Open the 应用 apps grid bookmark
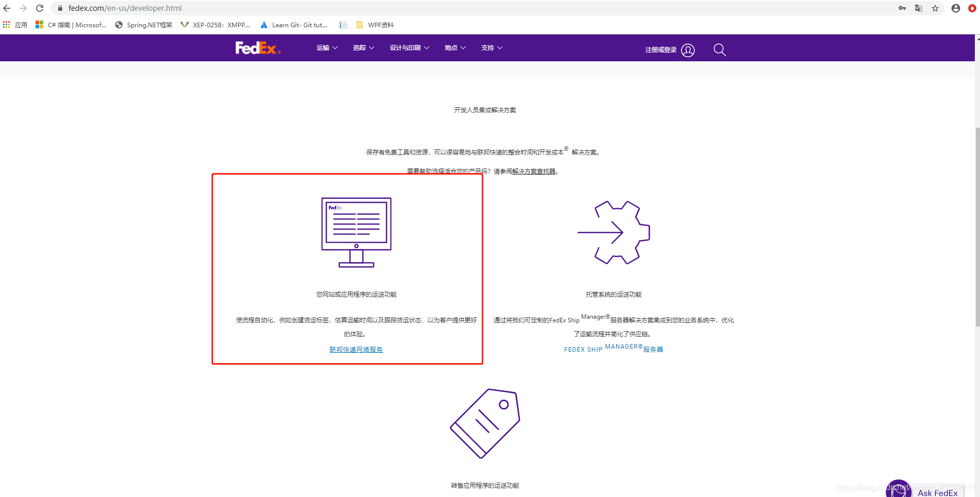The image size is (980, 497). pos(15,25)
